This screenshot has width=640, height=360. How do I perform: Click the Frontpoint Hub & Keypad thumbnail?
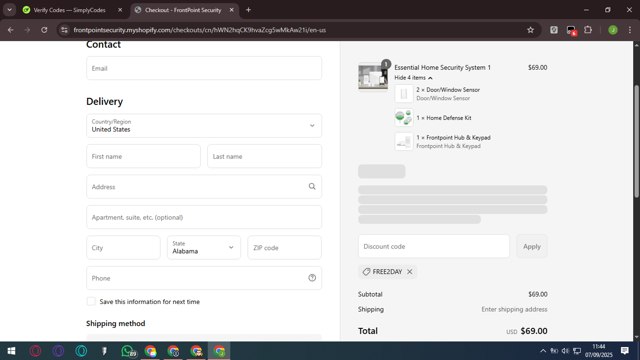click(404, 142)
